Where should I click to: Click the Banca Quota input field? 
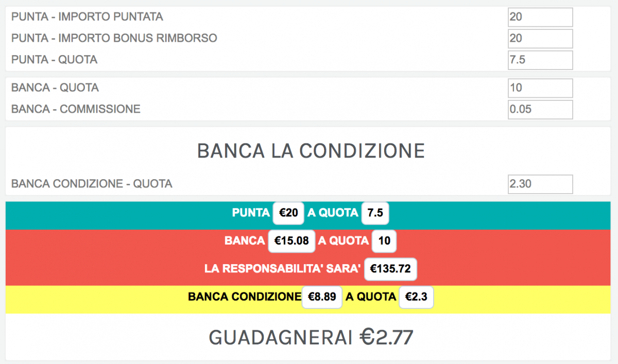point(540,88)
